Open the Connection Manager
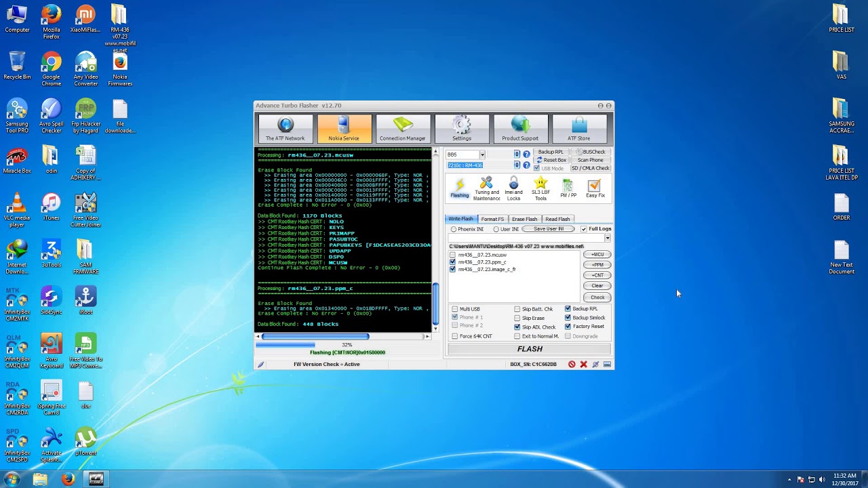 tap(403, 129)
